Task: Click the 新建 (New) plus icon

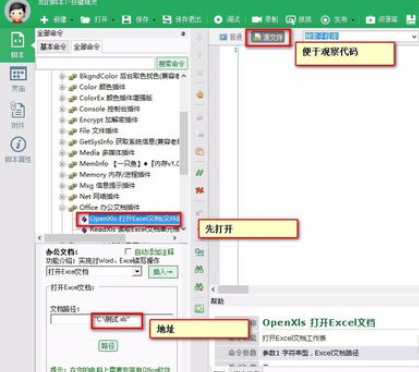Action: tap(44, 20)
